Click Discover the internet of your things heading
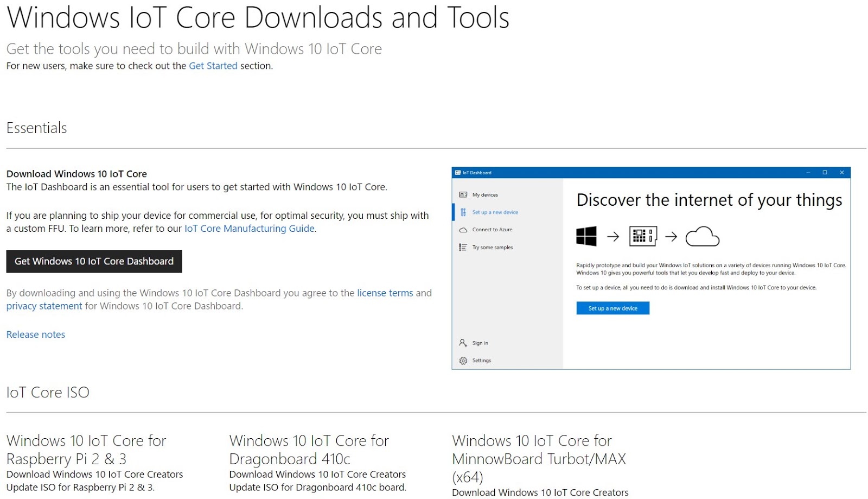The width and height of the screenshot is (868, 499). (709, 200)
